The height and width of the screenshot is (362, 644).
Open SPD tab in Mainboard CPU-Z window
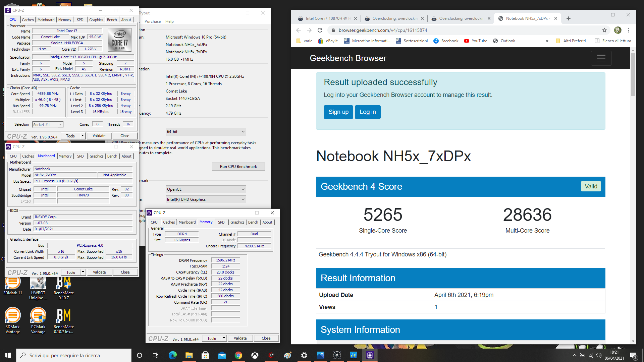80,156
